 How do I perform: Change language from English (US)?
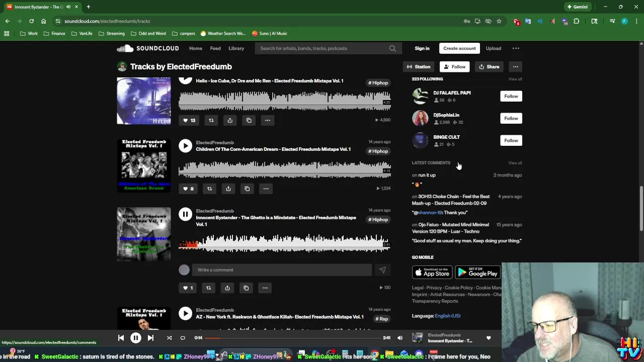pyautogui.click(x=447, y=316)
